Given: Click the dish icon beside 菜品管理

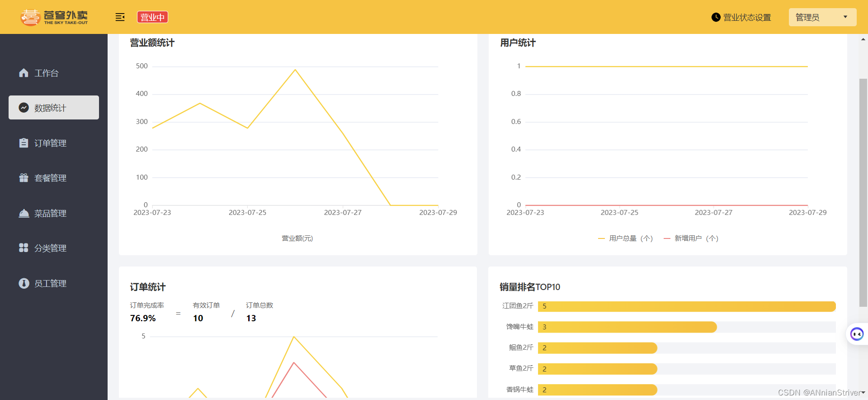Looking at the screenshot, I should coord(24,213).
